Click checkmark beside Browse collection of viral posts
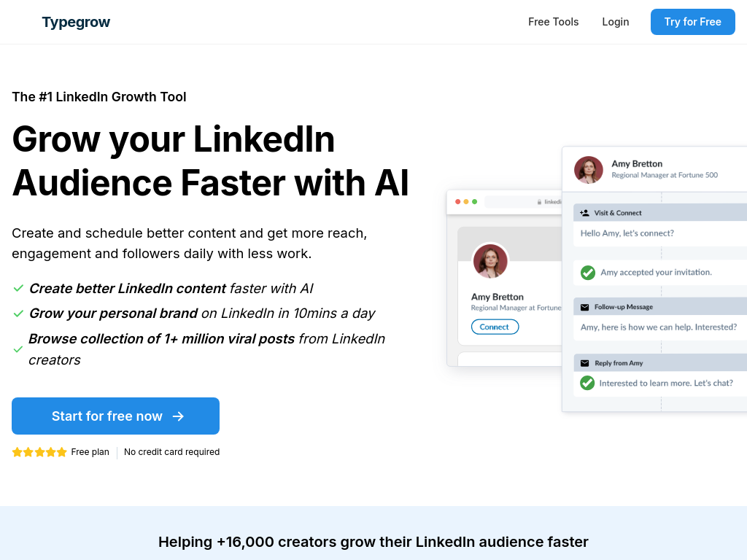The height and width of the screenshot is (560, 747). click(18, 349)
